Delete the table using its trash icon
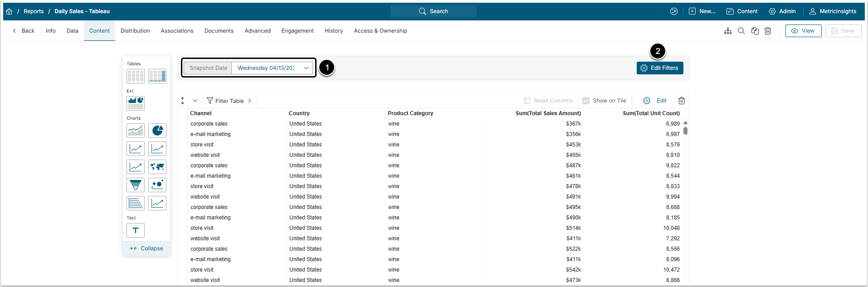 682,101
